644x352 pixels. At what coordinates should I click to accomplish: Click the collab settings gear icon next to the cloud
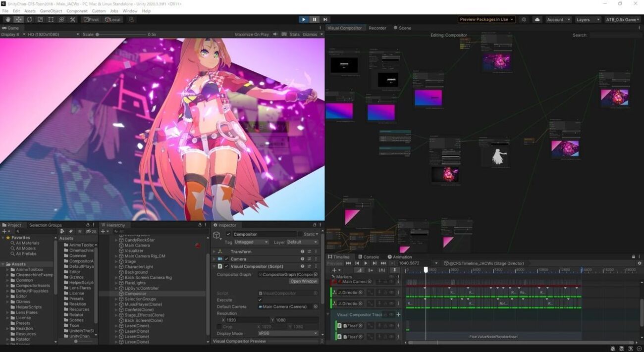[524, 19]
